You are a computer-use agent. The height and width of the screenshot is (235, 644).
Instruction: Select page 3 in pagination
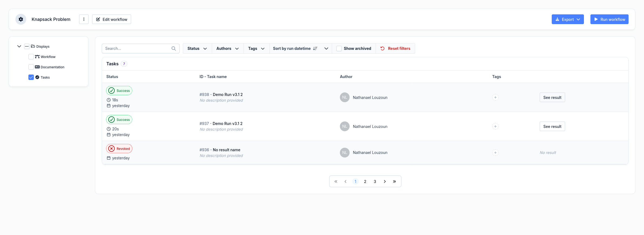point(375,182)
